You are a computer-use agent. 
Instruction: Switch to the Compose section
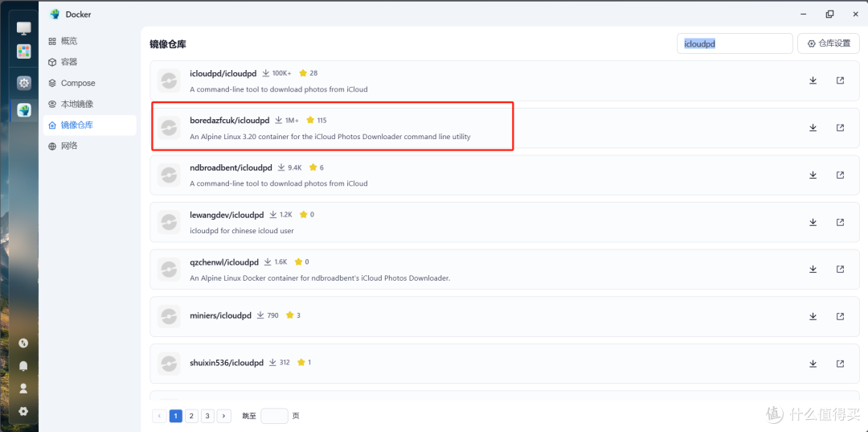(90, 83)
